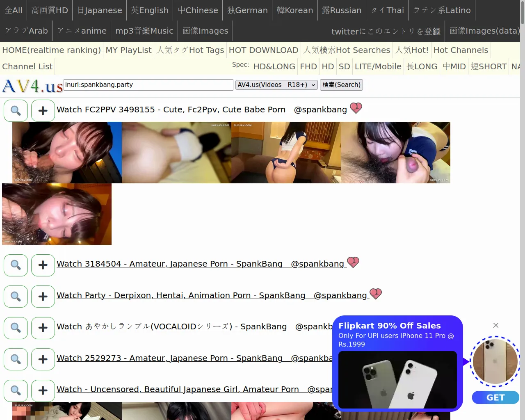Click the plus icon in the VOCALOID row
This screenshot has width=525, height=420.
coord(43,328)
